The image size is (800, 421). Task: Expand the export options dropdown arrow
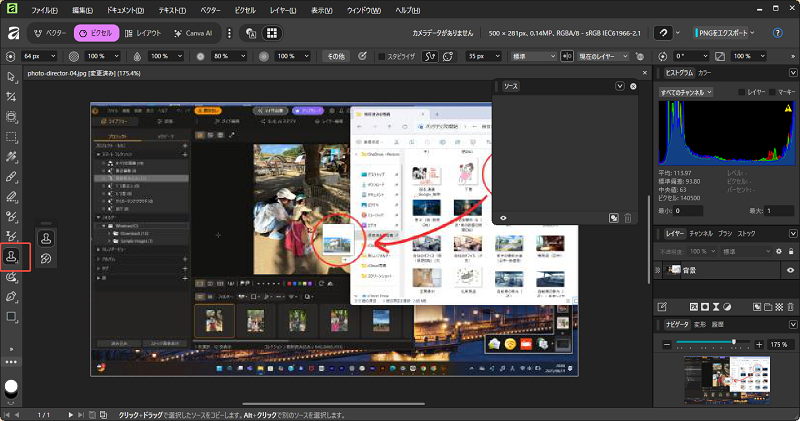752,33
